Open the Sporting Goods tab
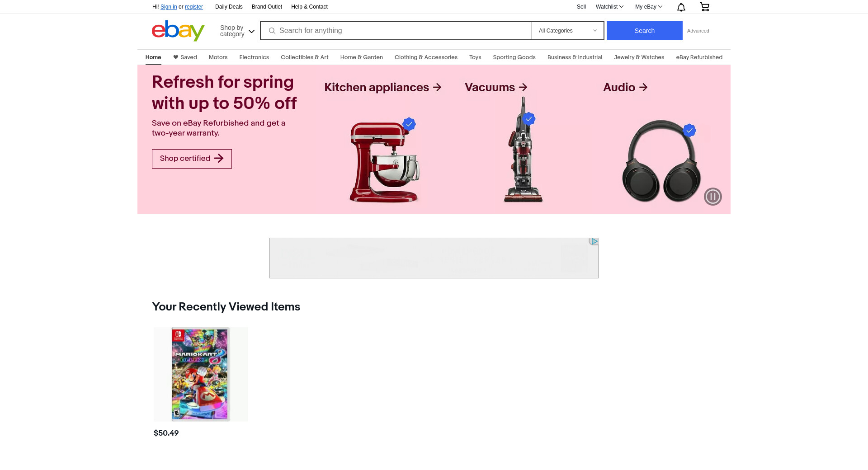 coord(514,57)
